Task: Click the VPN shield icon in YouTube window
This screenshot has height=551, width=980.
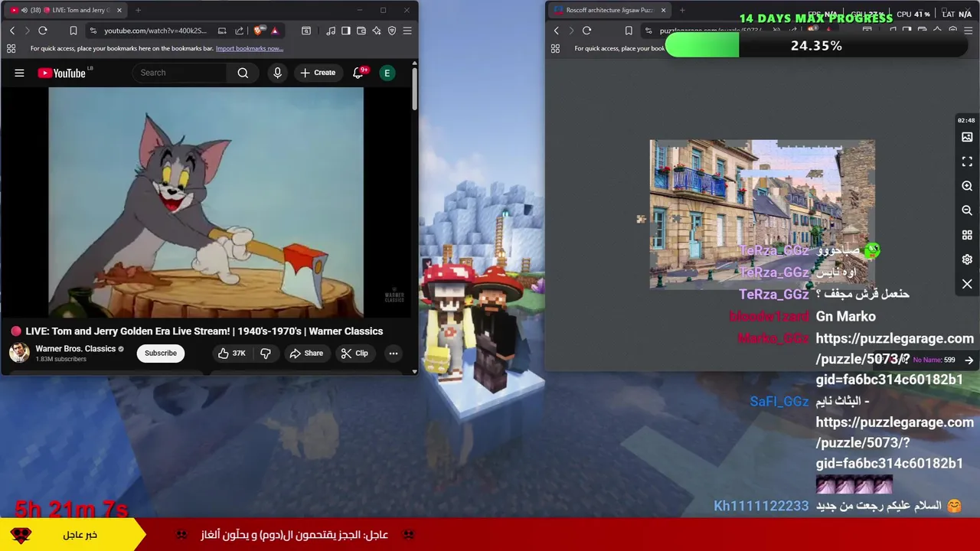Action: tap(392, 31)
